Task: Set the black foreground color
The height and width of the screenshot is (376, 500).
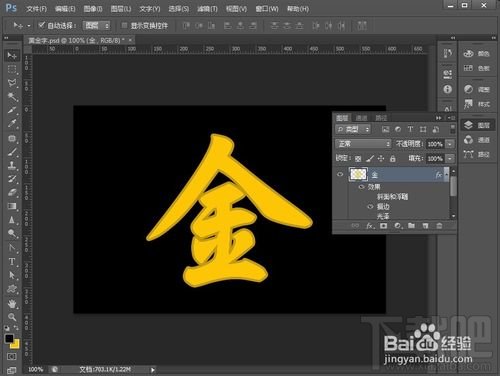Action: pos(9,338)
